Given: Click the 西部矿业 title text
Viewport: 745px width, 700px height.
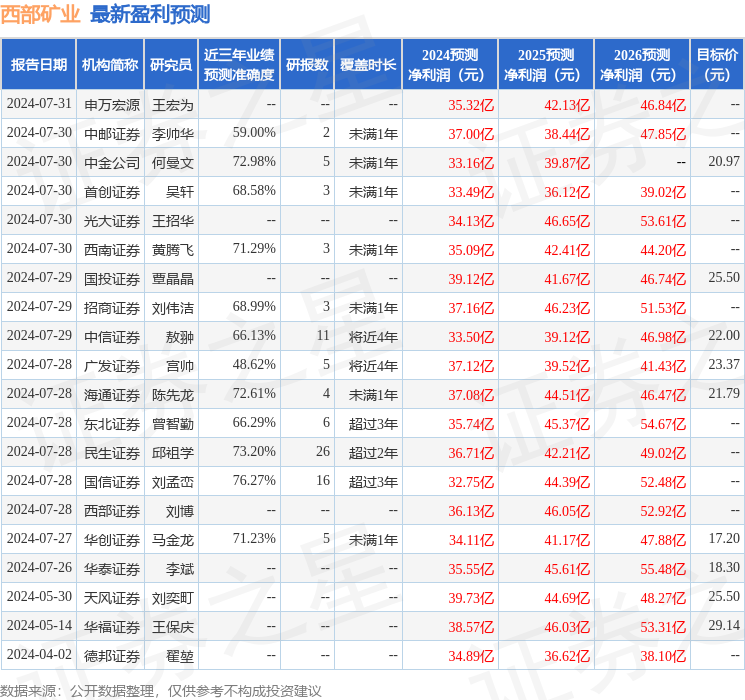Looking at the screenshot, I should (40, 14).
